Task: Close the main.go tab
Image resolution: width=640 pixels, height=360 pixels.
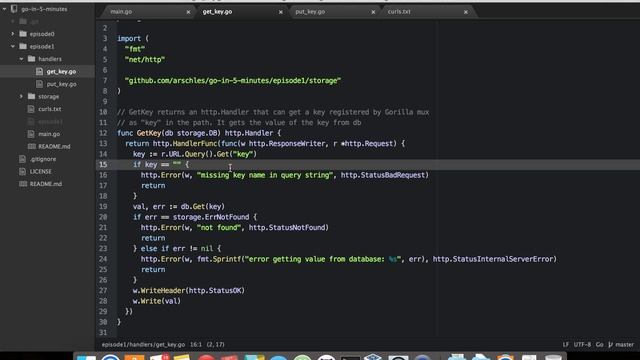Action: tap(188, 12)
